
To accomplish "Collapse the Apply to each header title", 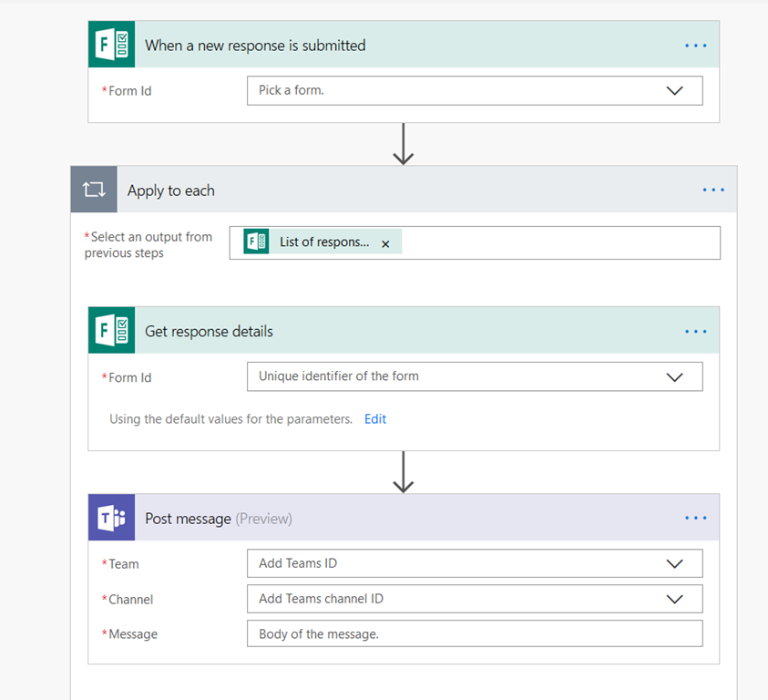I will pyautogui.click(x=171, y=190).
